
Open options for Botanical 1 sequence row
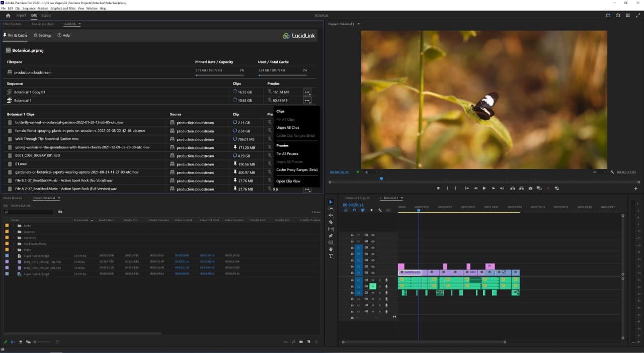(307, 100)
